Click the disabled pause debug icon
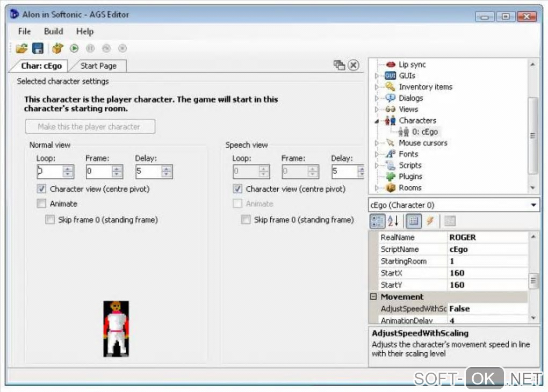The height and width of the screenshot is (392, 548). pos(90,48)
